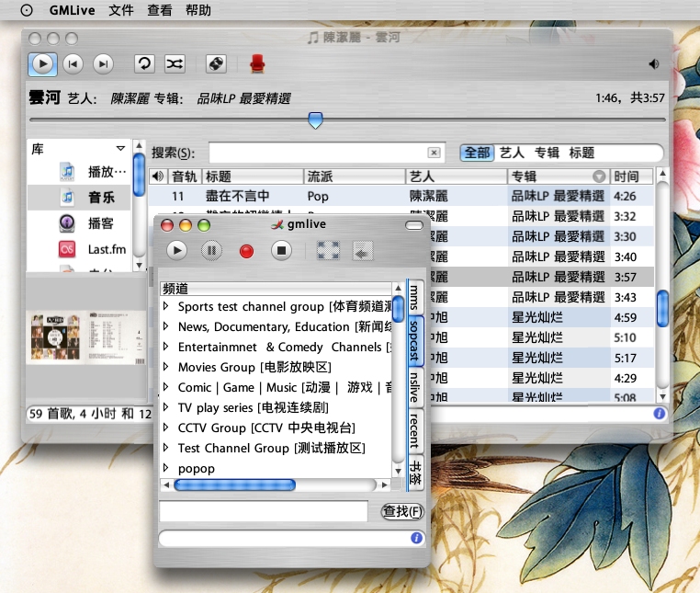700x593 pixels.
Task: Switch to the recent tab
Action: pyautogui.click(x=414, y=431)
